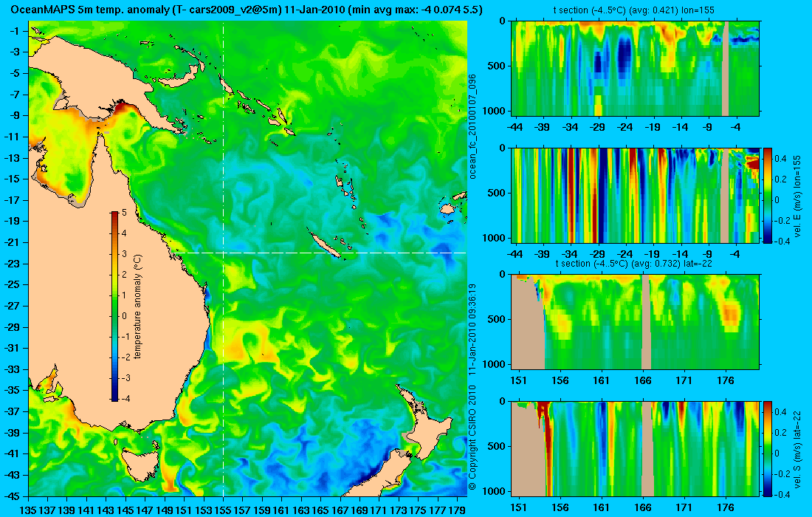The image size is (812, 517).
Task: Open the southward velocity section plot for lat=-22
Action: (x=636, y=448)
